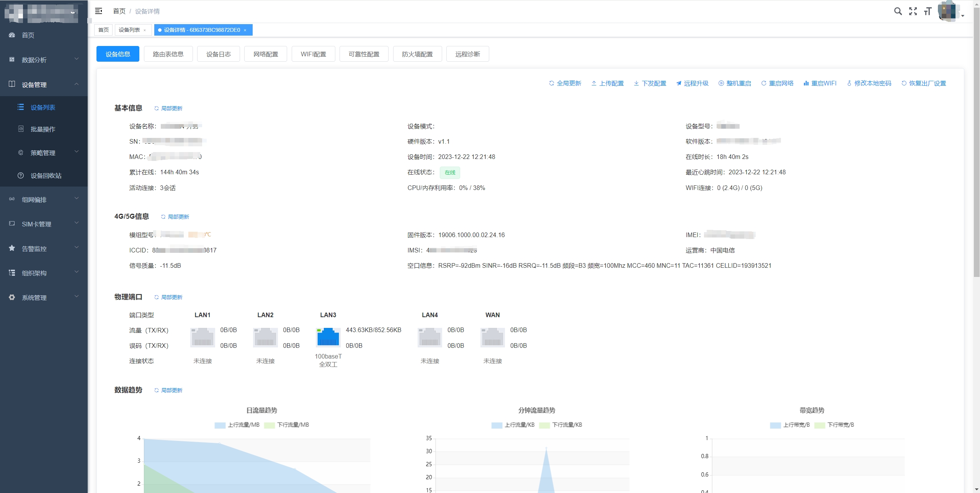Click 下发配置 action
This screenshot has width=980, height=493.
[x=650, y=83]
